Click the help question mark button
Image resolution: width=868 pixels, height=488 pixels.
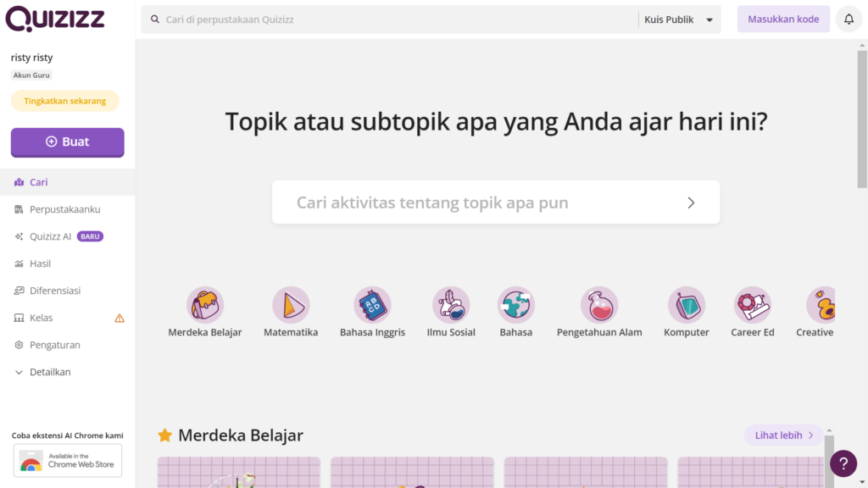(x=843, y=463)
